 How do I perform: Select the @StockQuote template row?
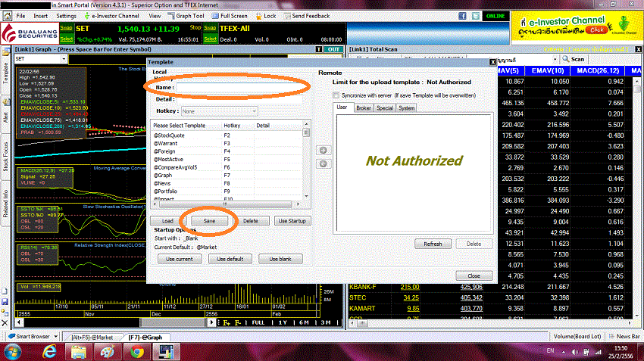click(227, 135)
